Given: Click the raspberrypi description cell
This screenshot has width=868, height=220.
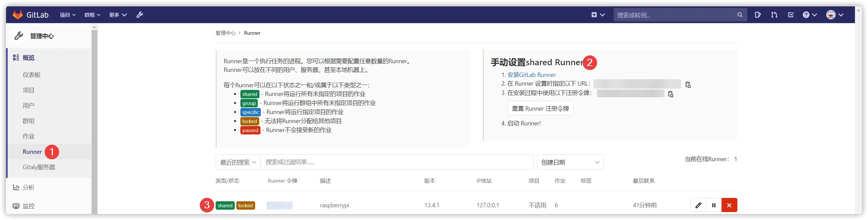Looking at the screenshot, I should pyautogui.click(x=334, y=205).
